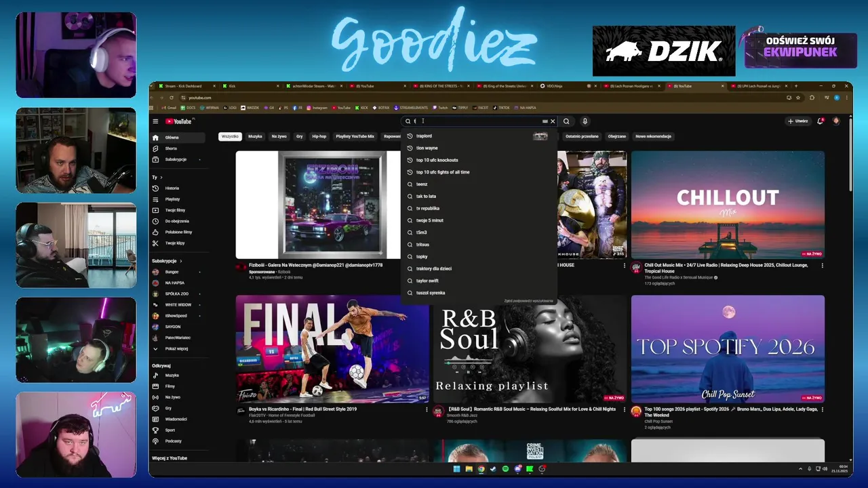Expand the Ty section chevron
Image resolution: width=868 pixels, height=488 pixels.
[161, 178]
